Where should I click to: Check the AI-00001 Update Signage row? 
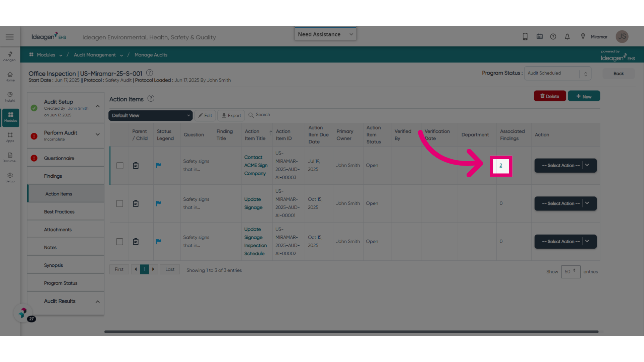point(119,204)
